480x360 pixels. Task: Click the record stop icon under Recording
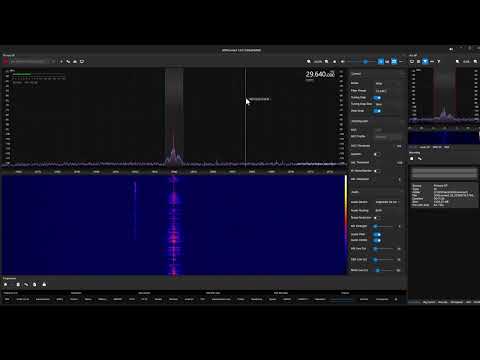point(412,159)
